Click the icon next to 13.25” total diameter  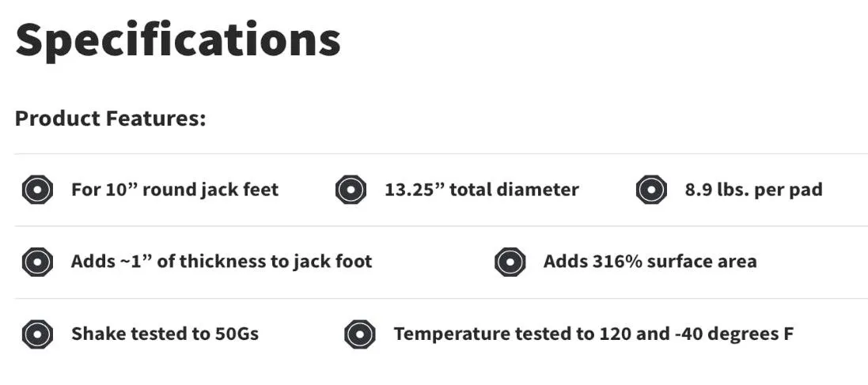point(351,190)
